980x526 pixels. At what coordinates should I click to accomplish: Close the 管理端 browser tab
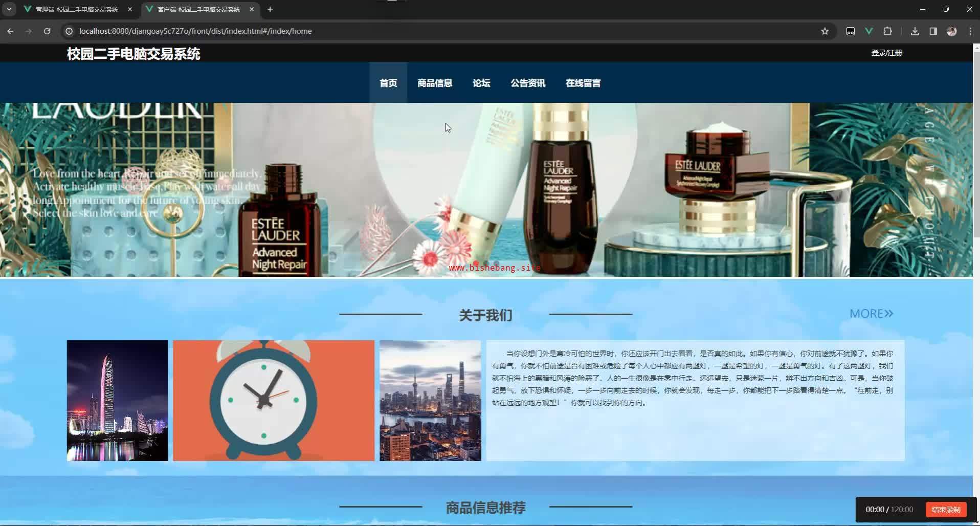coord(130,9)
